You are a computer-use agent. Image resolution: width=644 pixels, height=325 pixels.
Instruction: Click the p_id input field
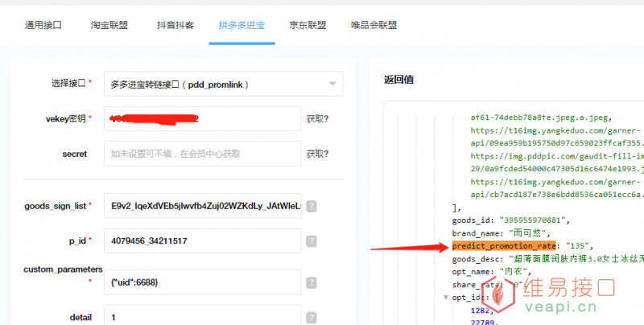[203, 241]
